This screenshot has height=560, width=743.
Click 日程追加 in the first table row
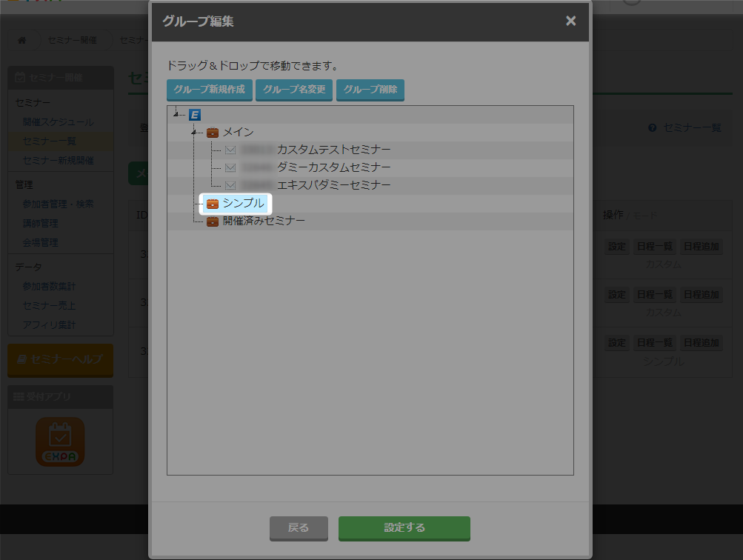coord(702,247)
